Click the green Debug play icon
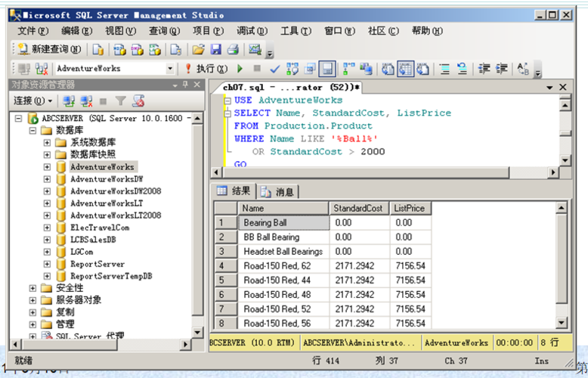The image size is (588, 378). click(240, 69)
